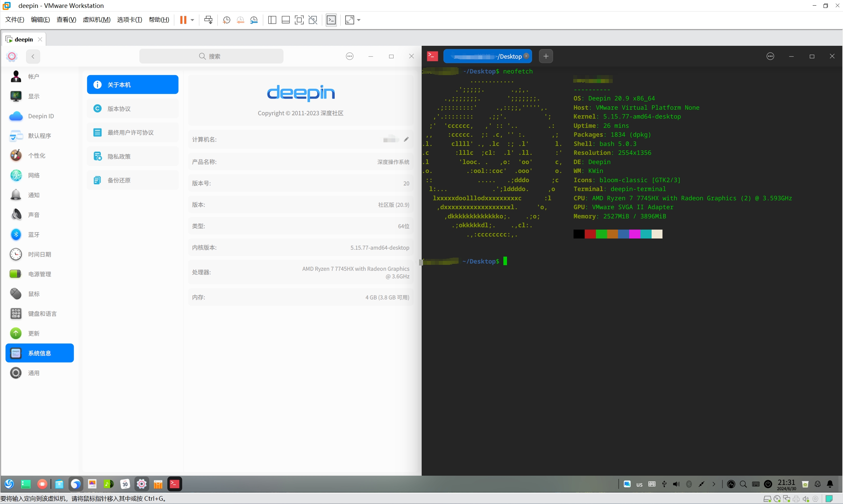Open 显示 settings

click(x=40, y=96)
